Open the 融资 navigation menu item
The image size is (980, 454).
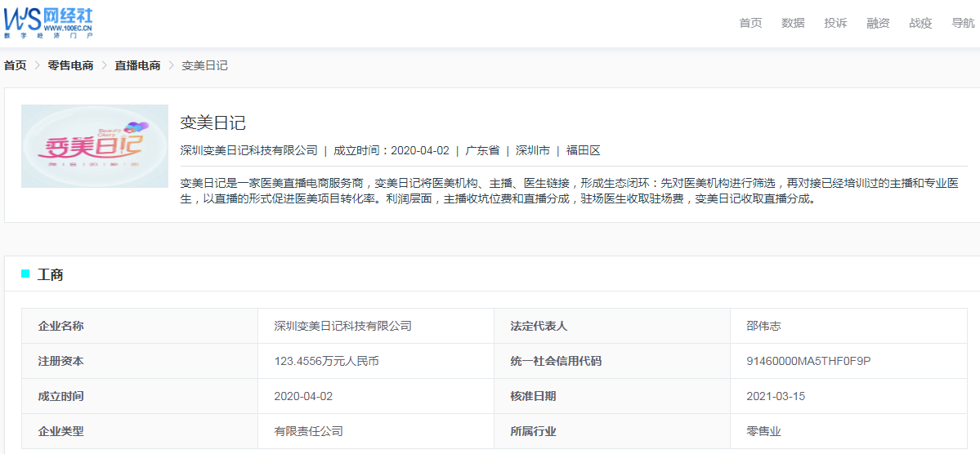[878, 23]
